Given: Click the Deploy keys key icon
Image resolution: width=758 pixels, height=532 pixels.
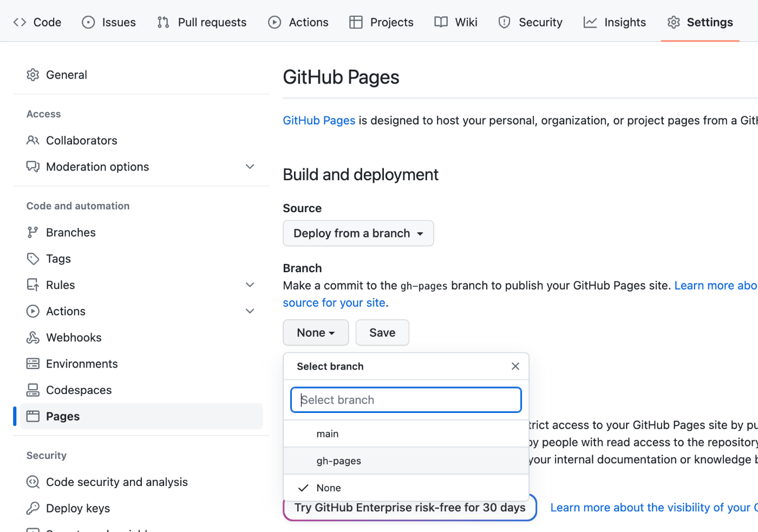Looking at the screenshot, I should pos(33,508).
